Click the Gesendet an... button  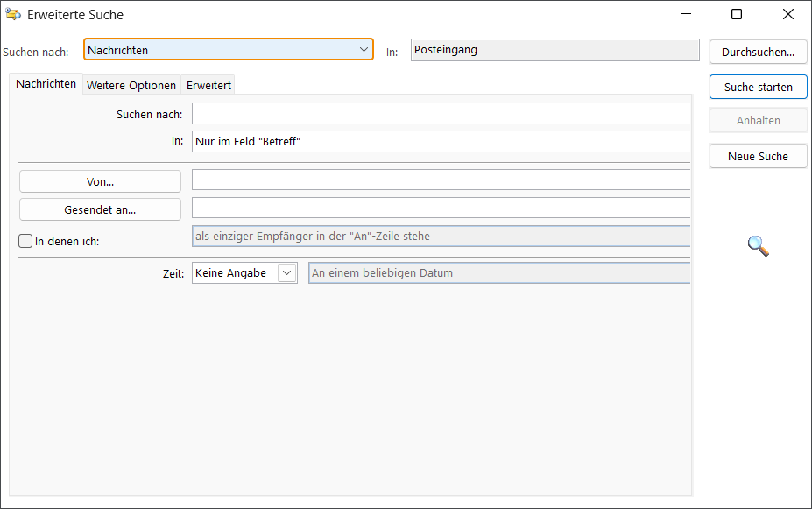[x=100, y=209]
